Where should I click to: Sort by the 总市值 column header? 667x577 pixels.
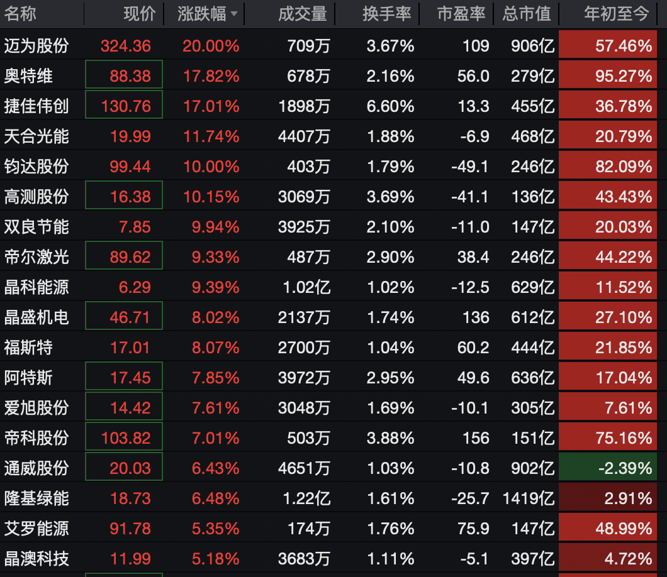527,15
